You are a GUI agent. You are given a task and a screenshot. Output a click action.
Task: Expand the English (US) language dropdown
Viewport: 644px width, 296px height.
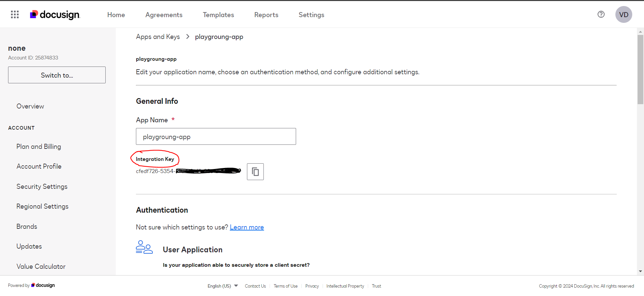223,286
